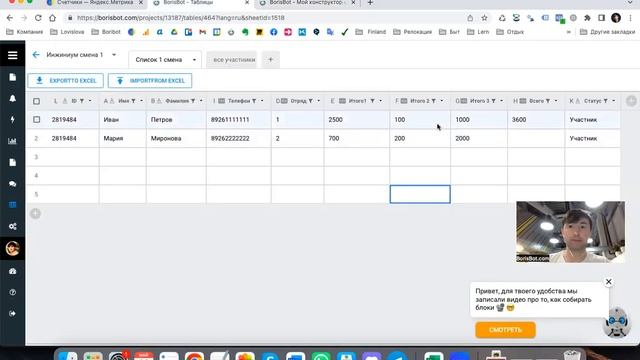Click the user avatar in the sidebar

coord(13,248)
